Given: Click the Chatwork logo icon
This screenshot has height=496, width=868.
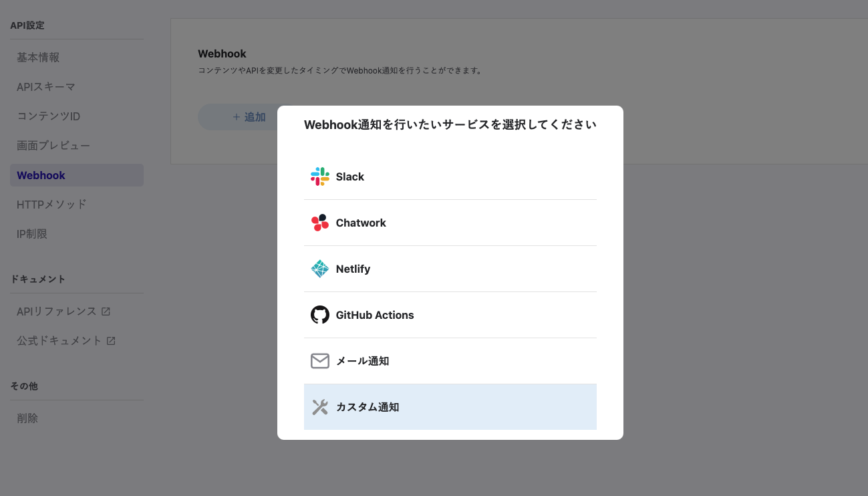Looking at the screenshot, I should (320, 223).
